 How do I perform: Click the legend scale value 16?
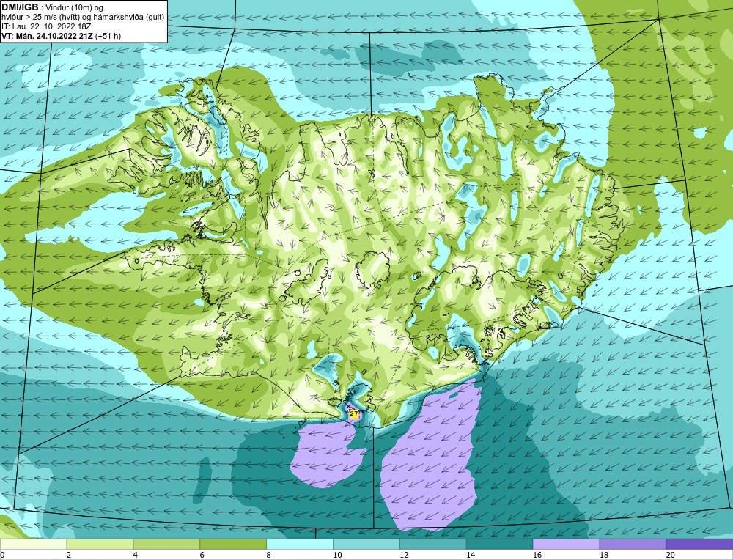pos(537,555)
